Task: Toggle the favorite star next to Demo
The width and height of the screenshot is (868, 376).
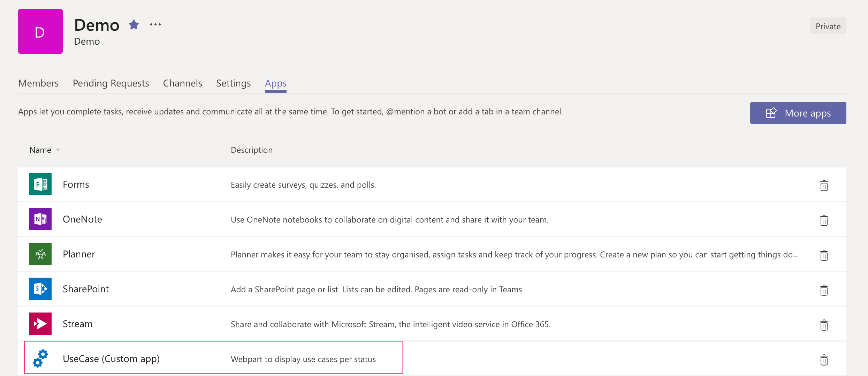Action: click(x=134, y=25)
